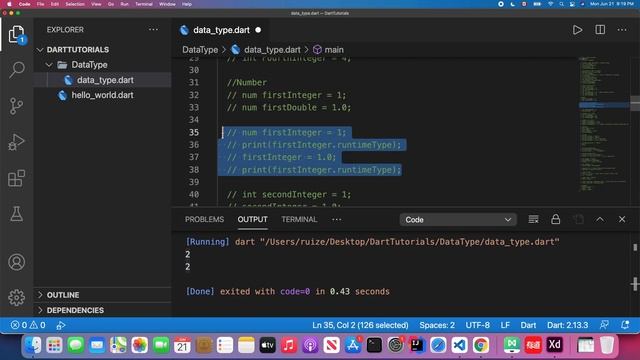Open Explorer Views and More Actions ellipsis

click(153, 29)
